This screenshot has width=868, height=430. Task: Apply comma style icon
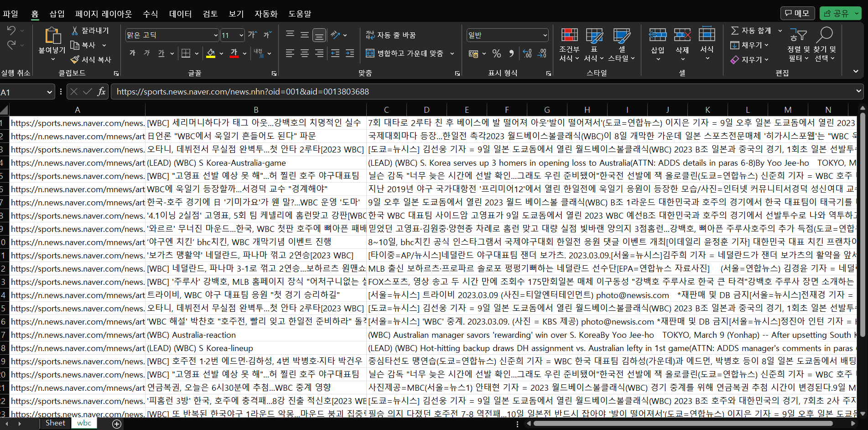pos(511,54)
